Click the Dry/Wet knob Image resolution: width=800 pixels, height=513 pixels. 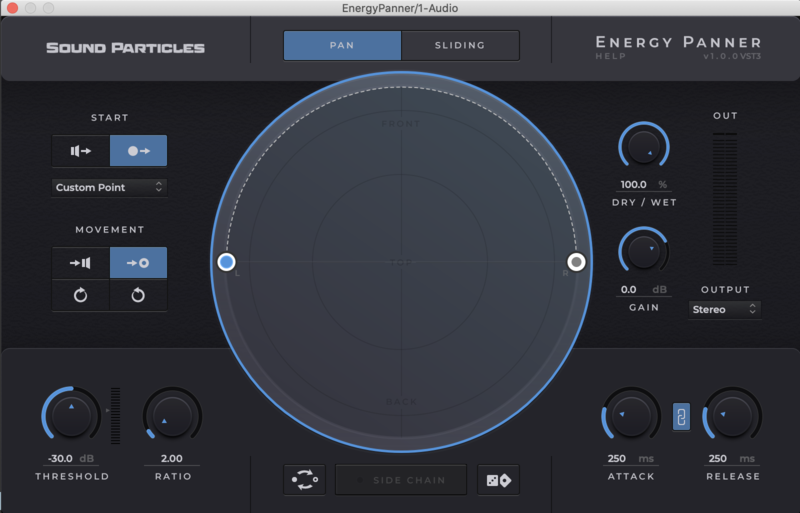click(644, 146)
